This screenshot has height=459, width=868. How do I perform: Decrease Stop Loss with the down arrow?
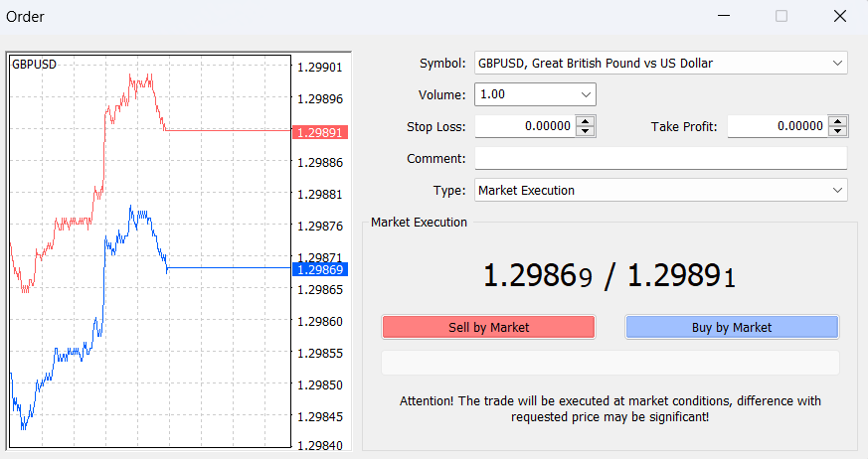point(586,131)
